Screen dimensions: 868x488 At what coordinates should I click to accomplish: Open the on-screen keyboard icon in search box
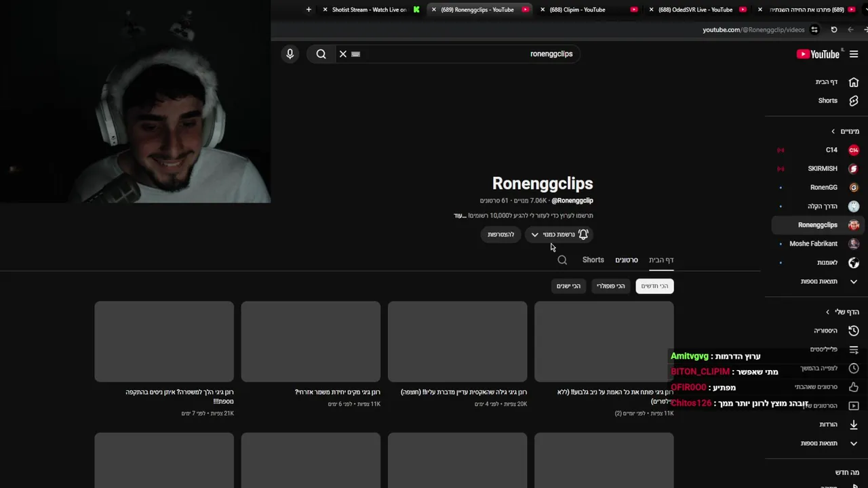click(356, 54)
